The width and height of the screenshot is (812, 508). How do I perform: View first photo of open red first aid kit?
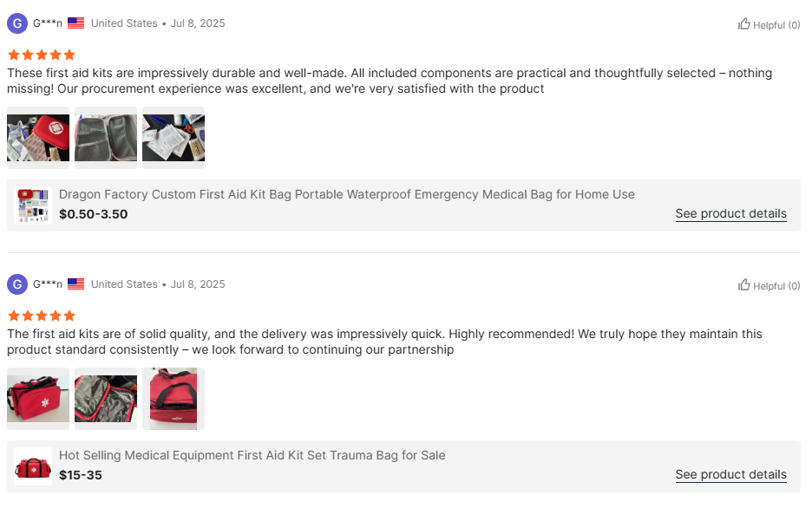pos(38,138)
